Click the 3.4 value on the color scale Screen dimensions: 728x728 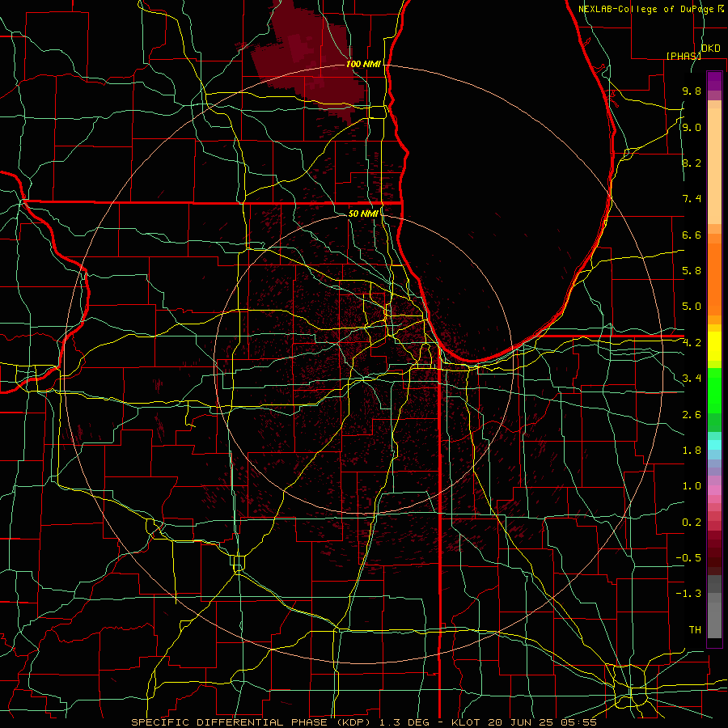(692, 379)
